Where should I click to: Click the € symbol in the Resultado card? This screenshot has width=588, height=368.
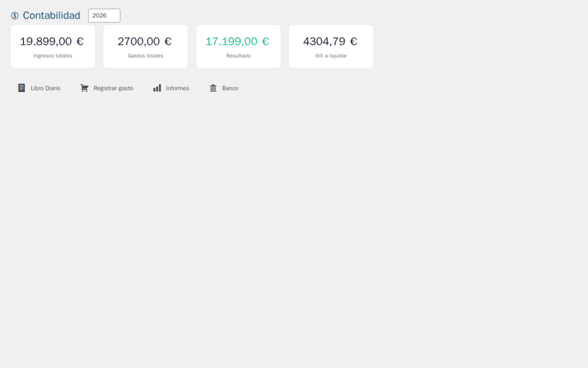(265, 41)
